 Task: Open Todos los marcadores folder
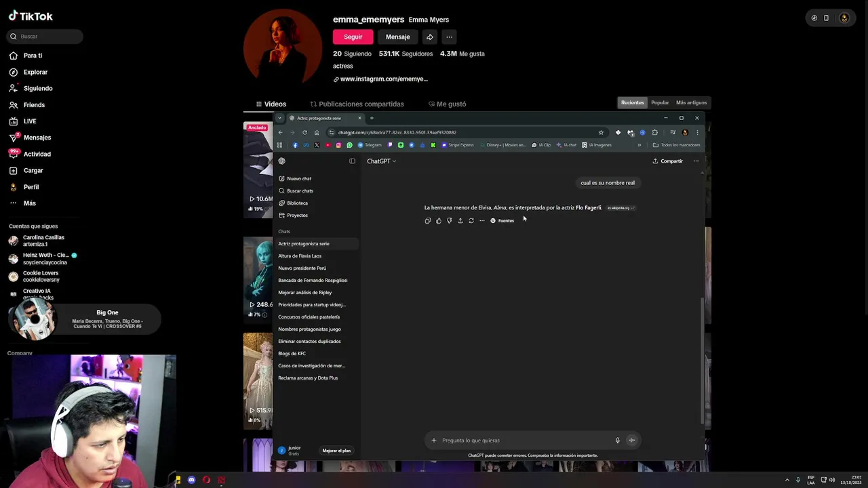pyautogui.click(x=677, y=145)
